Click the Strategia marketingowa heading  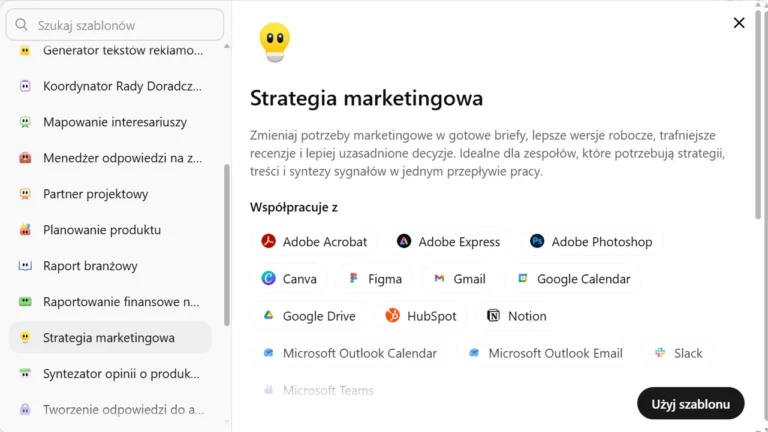click(x=366, y=98)
